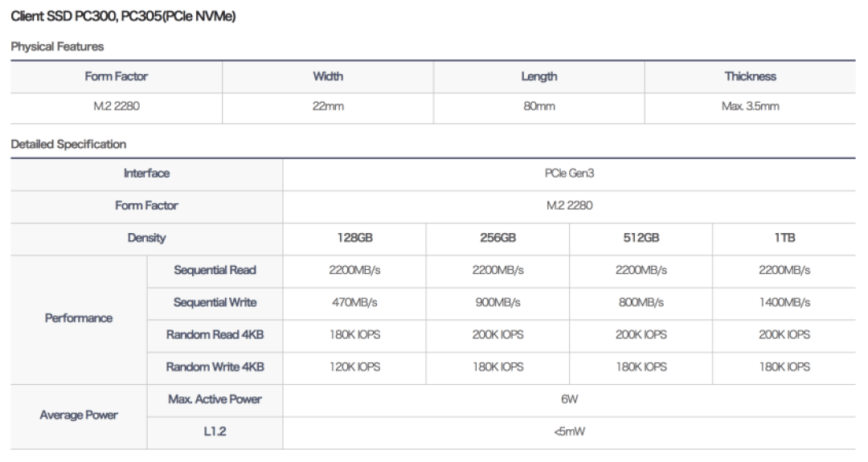The image size is (868, 462).
Task: Select the 1400MB/s sequential write value
Action: click(784, 303)
